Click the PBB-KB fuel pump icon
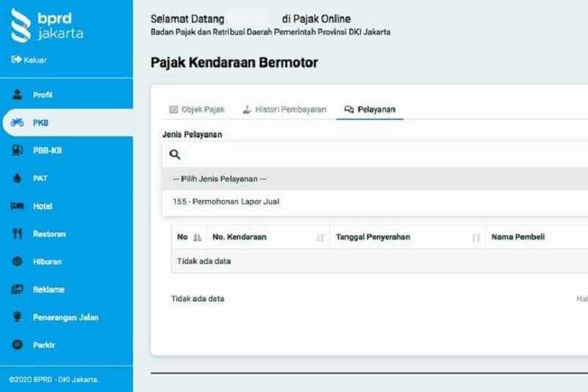The height and width of the screenshot is (392, 588). tap(17, 150)
